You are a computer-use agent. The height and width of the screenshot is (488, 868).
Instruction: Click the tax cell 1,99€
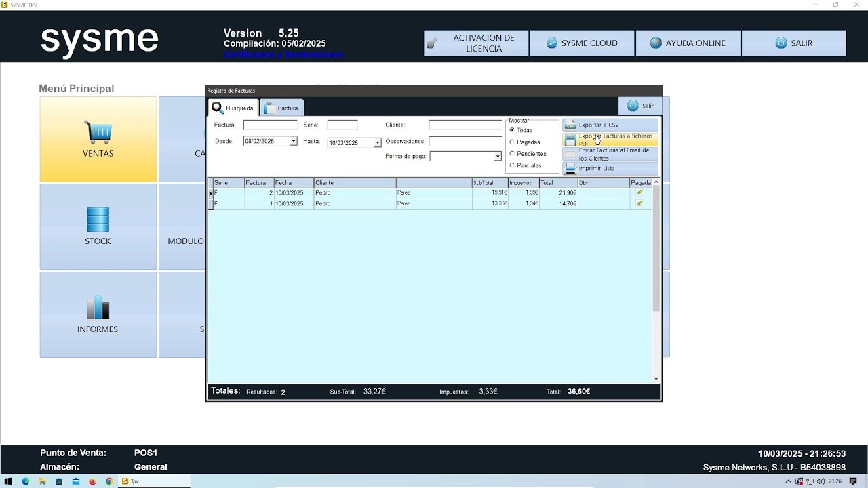pos(524,193)
